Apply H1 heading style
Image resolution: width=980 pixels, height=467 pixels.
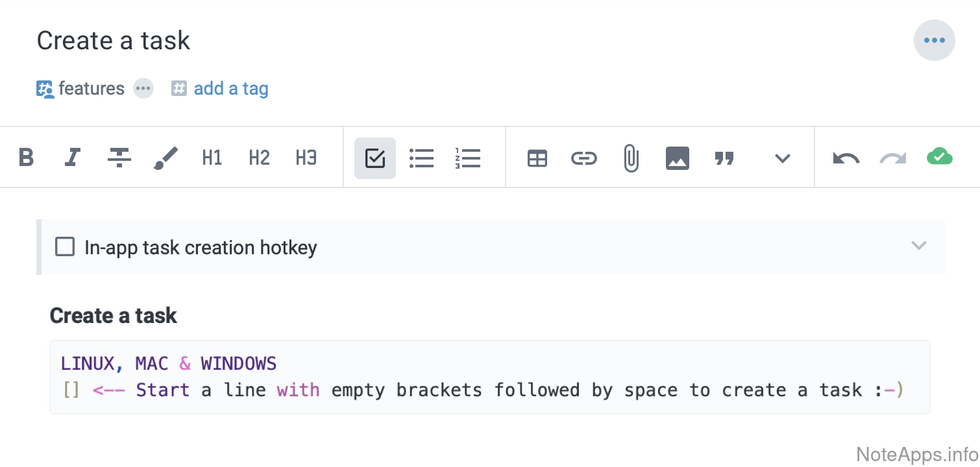(x=212, y=158)
